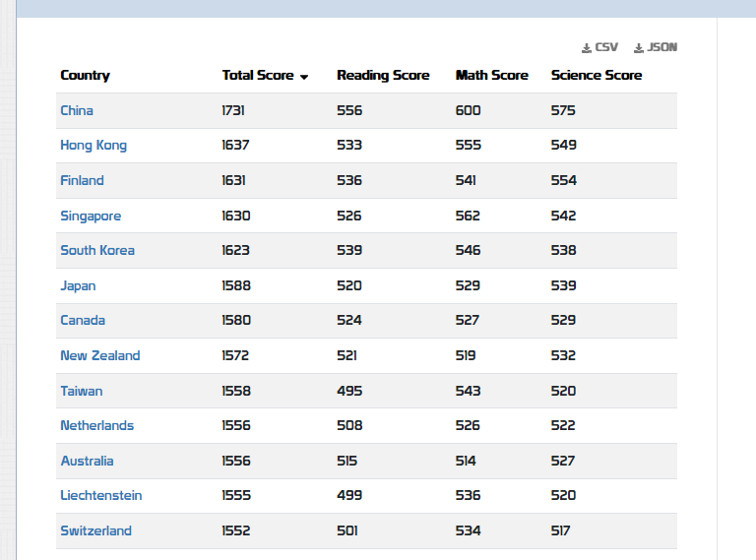This screenshot has height=560, width=756.
Task: Select New Zealand's science score 532
Action: click(563, 355)
